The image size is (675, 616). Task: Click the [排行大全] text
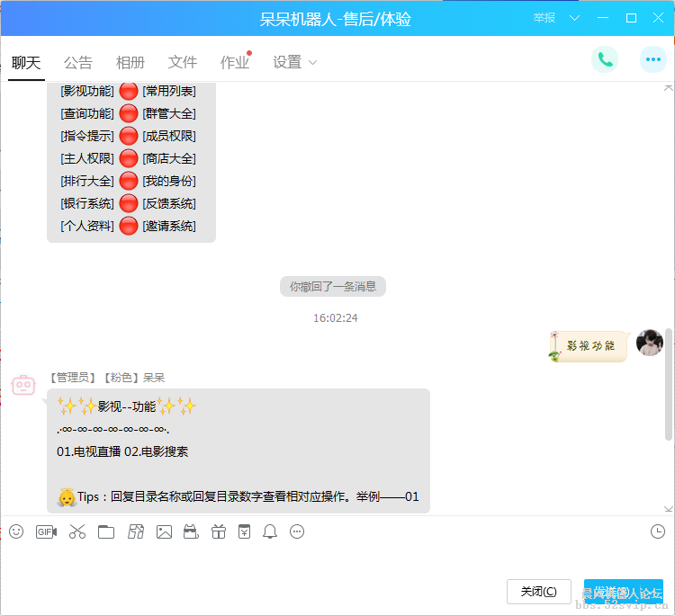coord(87,181)
